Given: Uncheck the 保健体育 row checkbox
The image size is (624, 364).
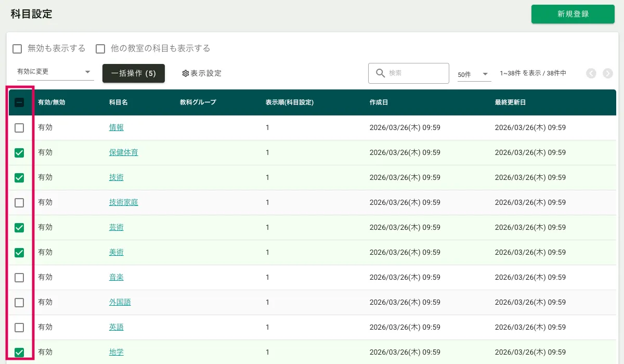Looking at the screenshot, I should click(19, 153).
